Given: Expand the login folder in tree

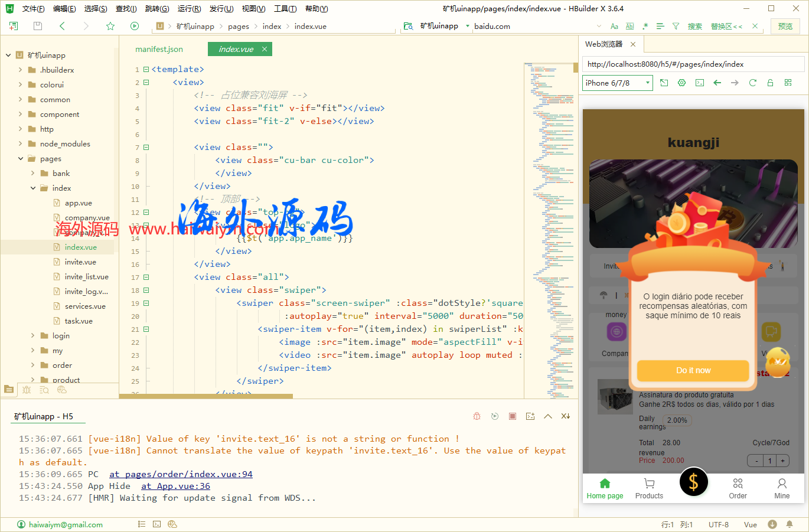Looking at the screenshot, I should (x=33, y=335).
